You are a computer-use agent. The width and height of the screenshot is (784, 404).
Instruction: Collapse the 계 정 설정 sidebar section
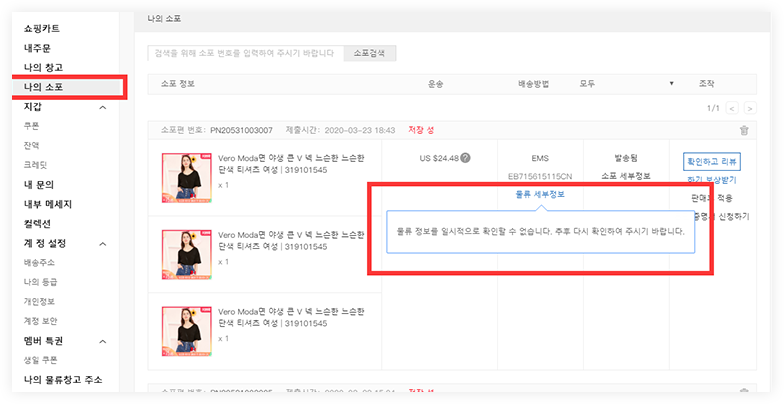pyautogui.click(x=104, y=243)
